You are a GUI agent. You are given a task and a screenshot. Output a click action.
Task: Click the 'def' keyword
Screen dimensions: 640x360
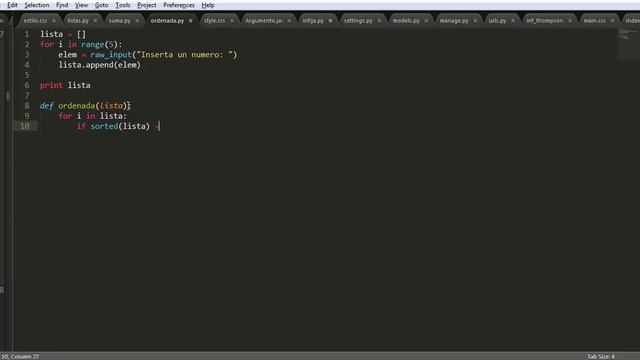pyautogui.click(x=47, y=106)
